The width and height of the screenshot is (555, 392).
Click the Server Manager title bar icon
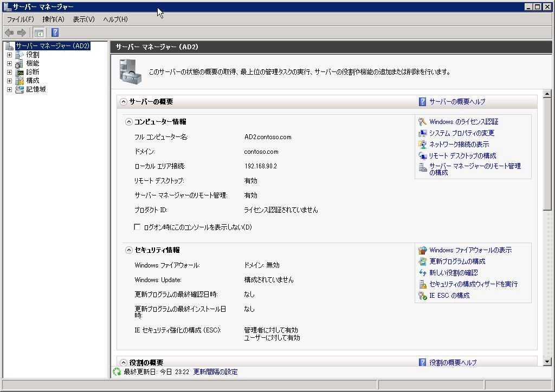click(x=7, y=6)
